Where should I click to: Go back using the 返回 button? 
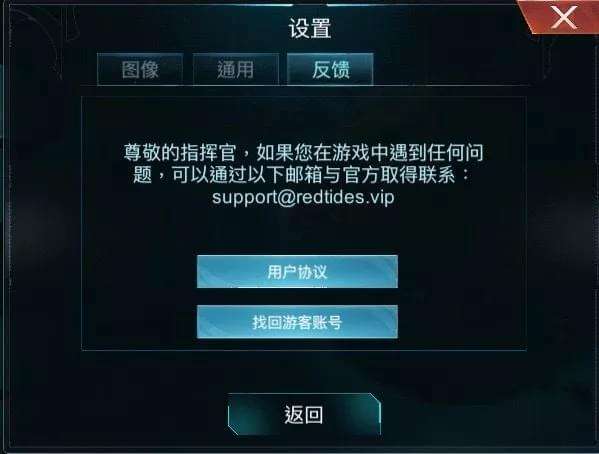(x=304, y=415)
